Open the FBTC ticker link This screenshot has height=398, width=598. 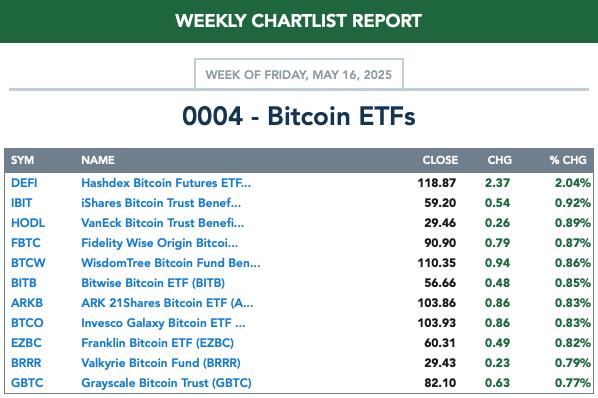pyautogui.click(x=26, y=243)
